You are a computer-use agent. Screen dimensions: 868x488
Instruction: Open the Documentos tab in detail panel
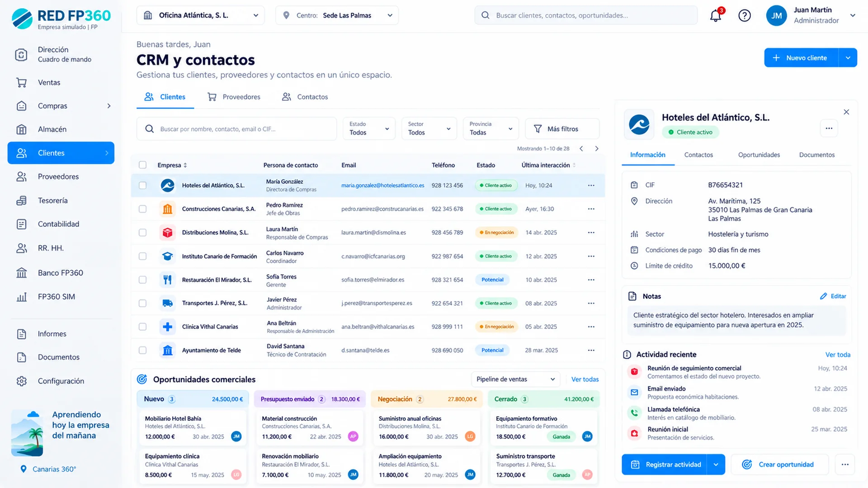(x=816, y=155)
